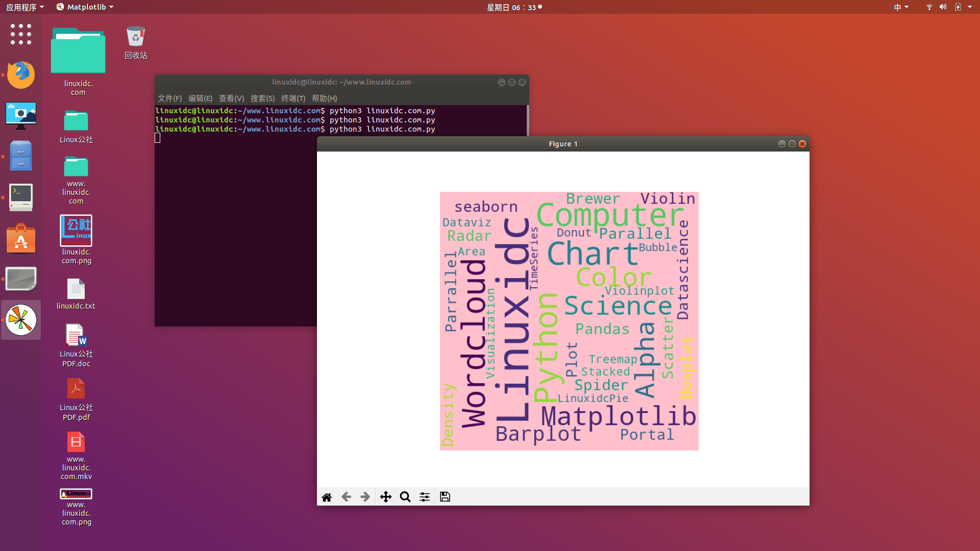This screenshot has height=551, width=980.
Task: Open the volume tray icon
Action: (x=943, y=7)
